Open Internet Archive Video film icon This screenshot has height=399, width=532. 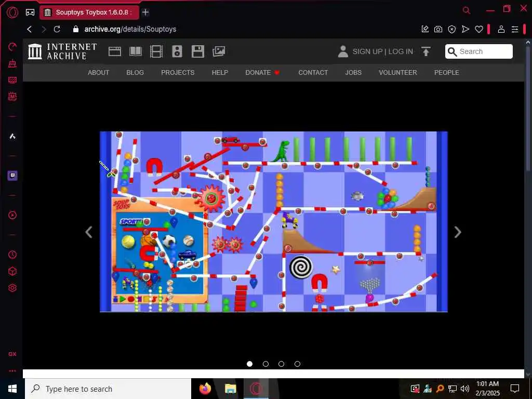(x=156, y=51)
